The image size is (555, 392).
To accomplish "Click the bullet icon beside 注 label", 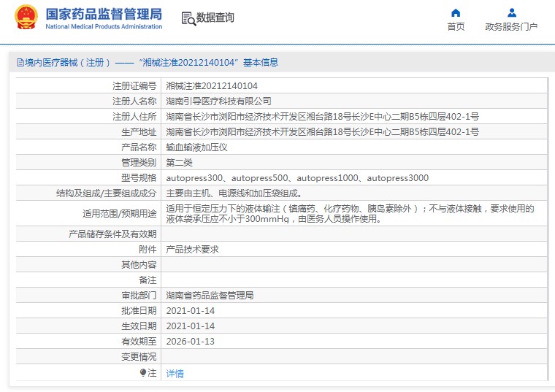I will pyautogui.click(x=143, y=372).
